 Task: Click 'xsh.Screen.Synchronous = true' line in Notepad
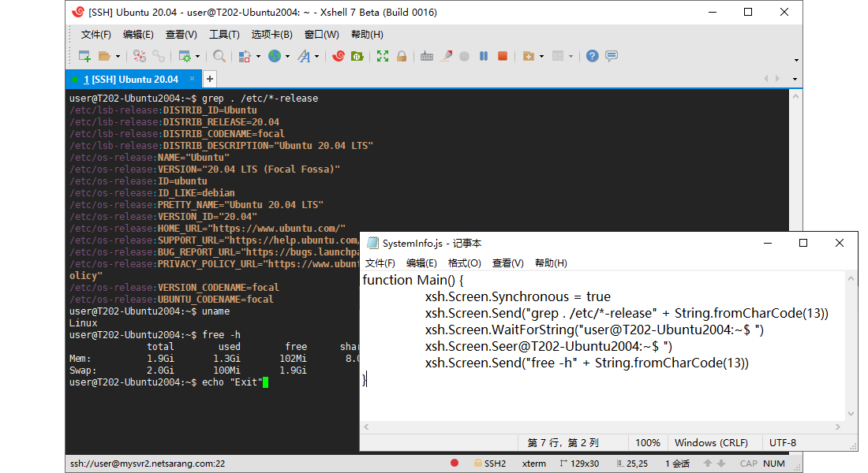click(518, 296)
